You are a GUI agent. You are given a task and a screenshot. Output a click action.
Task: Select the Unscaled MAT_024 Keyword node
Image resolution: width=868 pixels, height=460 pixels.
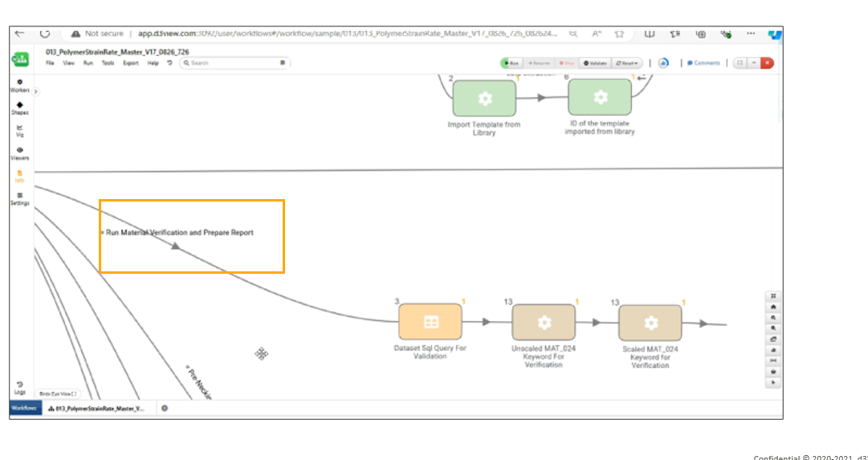tap(544, 322)
